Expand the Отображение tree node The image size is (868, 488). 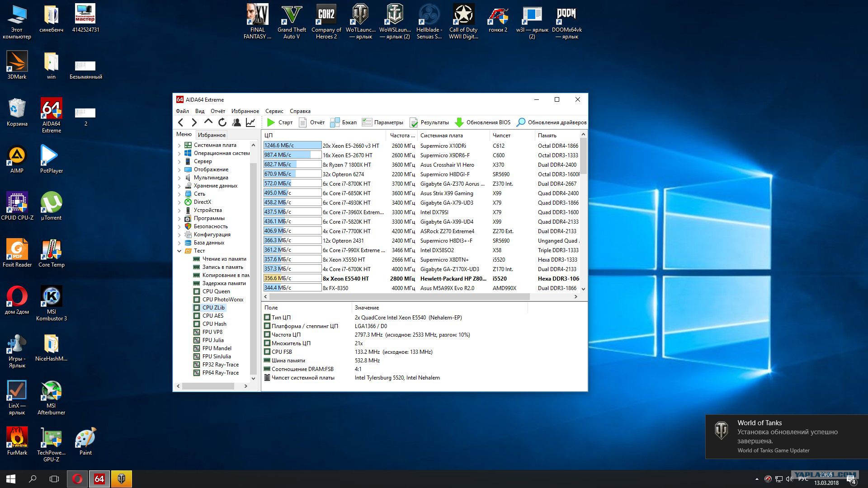click(179, 170)
